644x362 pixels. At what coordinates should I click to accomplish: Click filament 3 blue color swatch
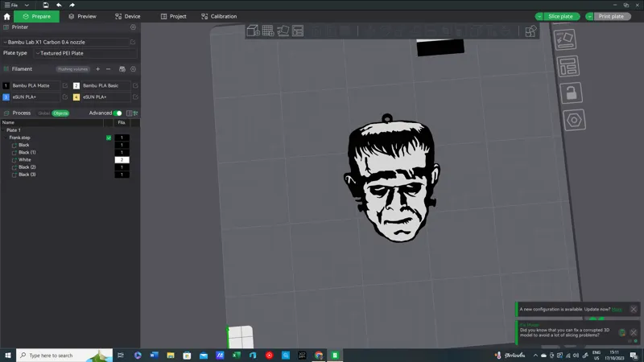coord(6,97)
